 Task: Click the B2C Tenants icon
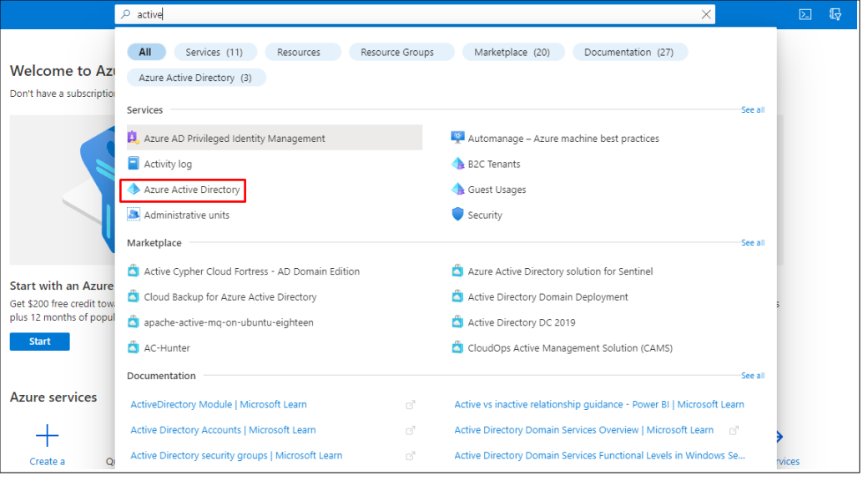(457, 164)
